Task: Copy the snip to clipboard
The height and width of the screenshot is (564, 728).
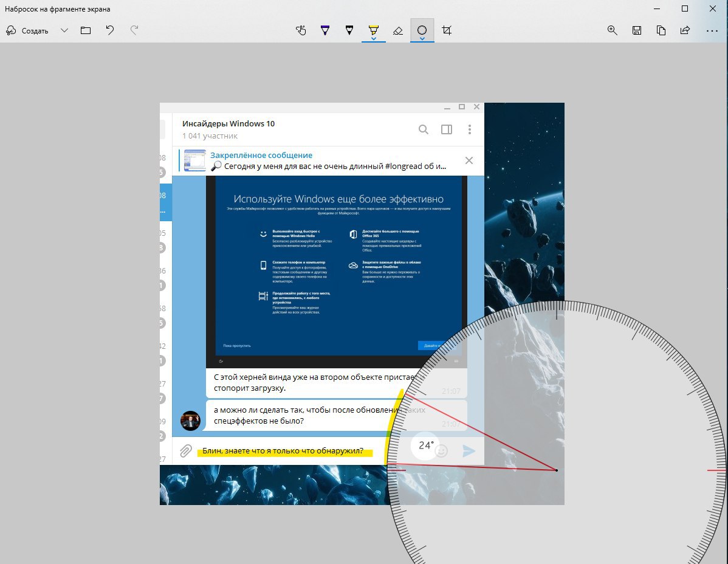Action: (661, 30)
